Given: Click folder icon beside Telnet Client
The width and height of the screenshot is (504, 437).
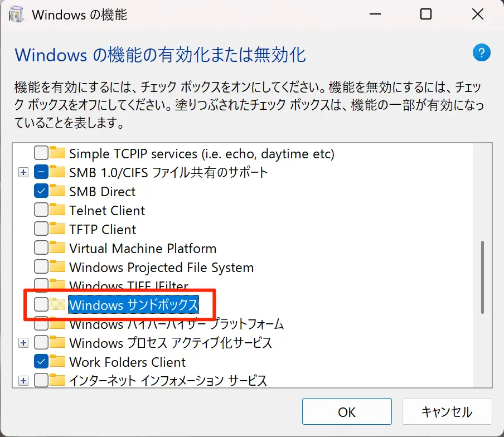Looking at the screenshot, I should pos(57,210).
